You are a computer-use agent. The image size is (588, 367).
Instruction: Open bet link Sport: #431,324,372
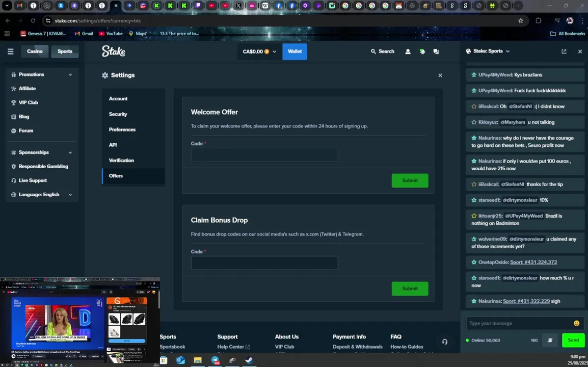point(533,263)
